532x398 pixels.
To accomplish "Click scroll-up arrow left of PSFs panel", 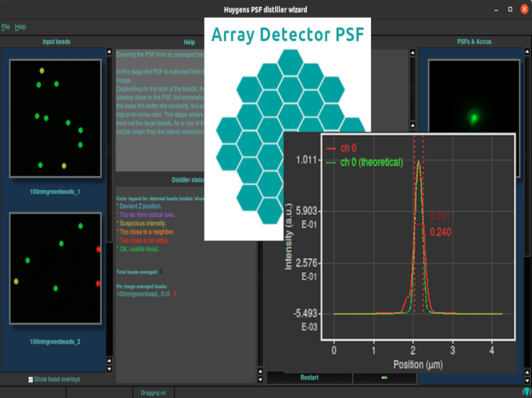I will (412, 53).
